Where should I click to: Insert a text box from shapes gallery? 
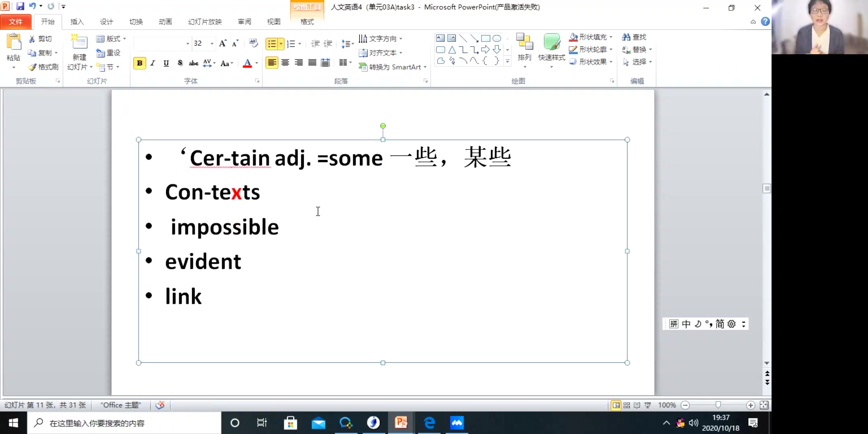pyautogui.click(x=440, y=38)
